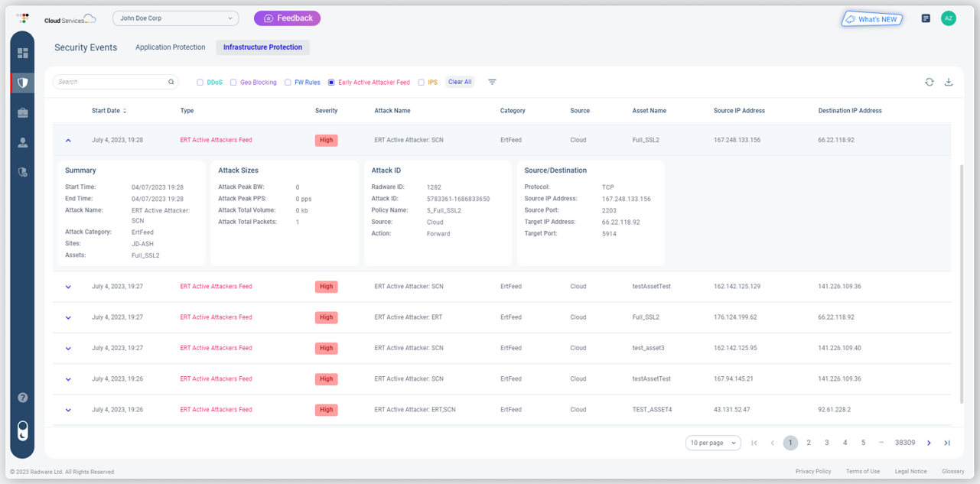980x484 pixels.
Task: Open the account/user icon in the sidebar
Action: (x=23, y=141)
